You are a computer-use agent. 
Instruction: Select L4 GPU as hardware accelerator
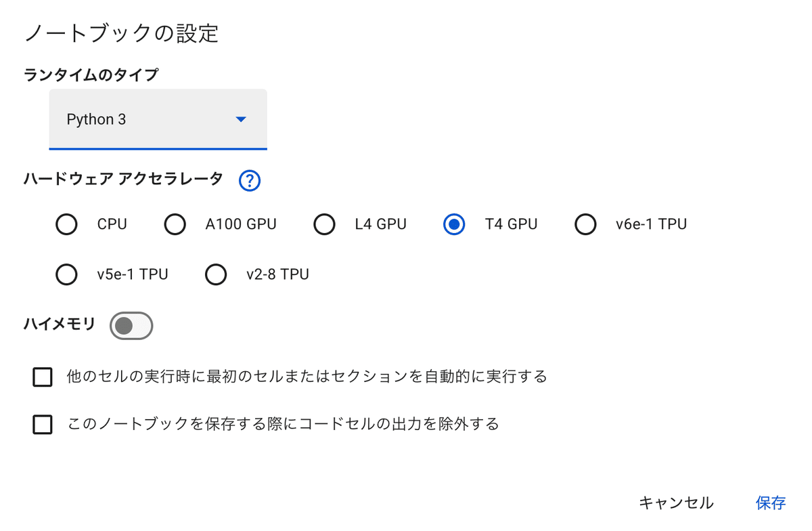pyautogui.click(x=325, y=224)
